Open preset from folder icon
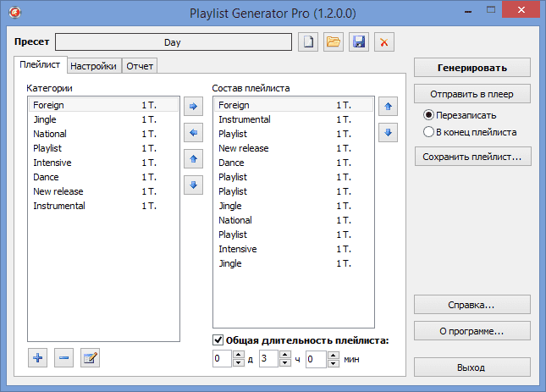 pyautogui.click(x=334, y=41)
